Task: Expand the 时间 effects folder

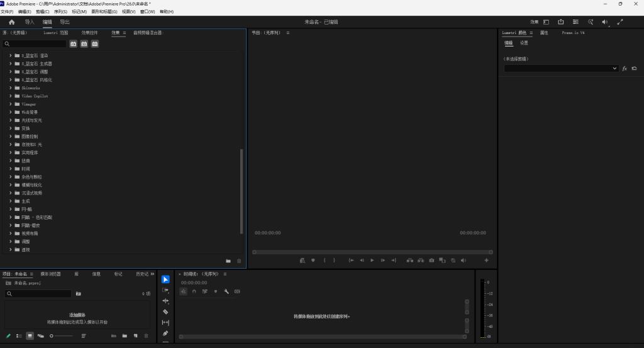Action: [11, 169]
